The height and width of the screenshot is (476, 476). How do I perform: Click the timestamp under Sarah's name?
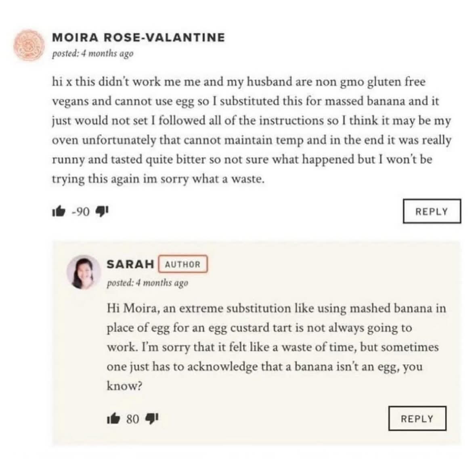[x=147, y=283]
